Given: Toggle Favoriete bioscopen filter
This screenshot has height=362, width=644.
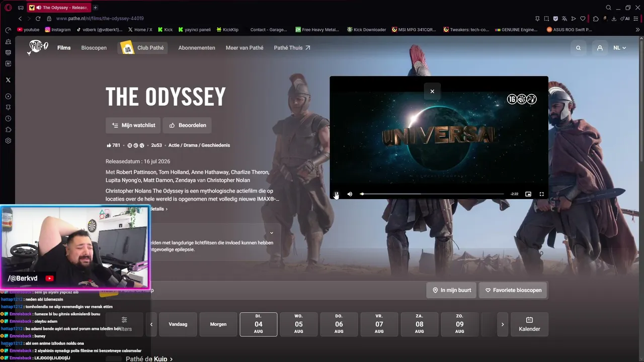Looking at the screenshot, I should click(x=513, y=290).
